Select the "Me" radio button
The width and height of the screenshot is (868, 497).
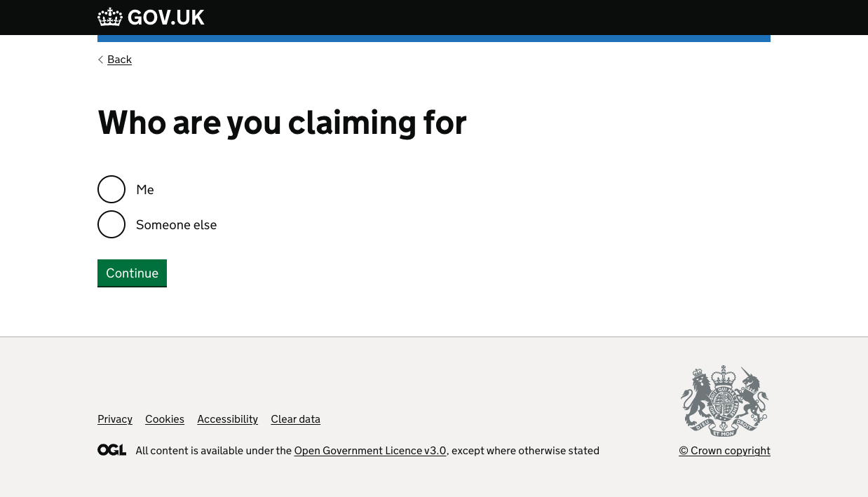click(111, 189)
